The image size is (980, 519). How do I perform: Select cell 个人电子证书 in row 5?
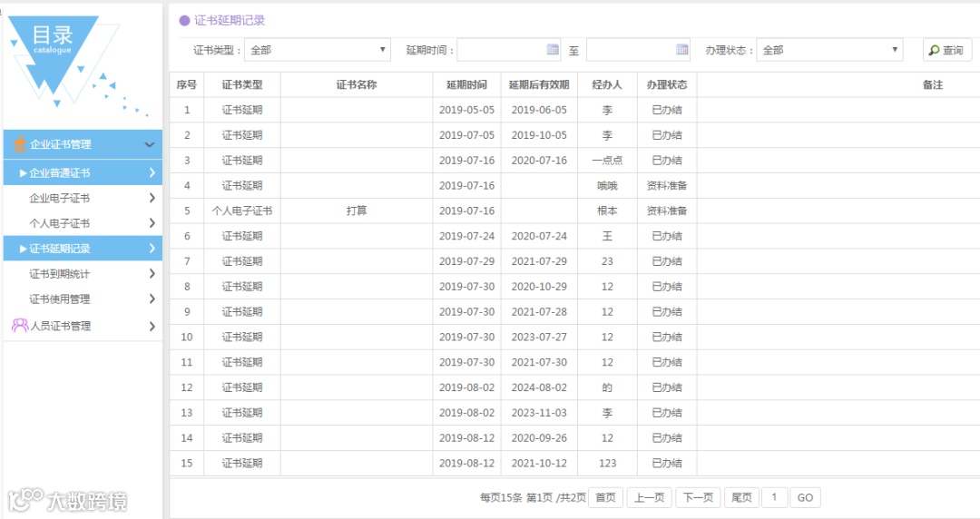(x=242, y=211)
